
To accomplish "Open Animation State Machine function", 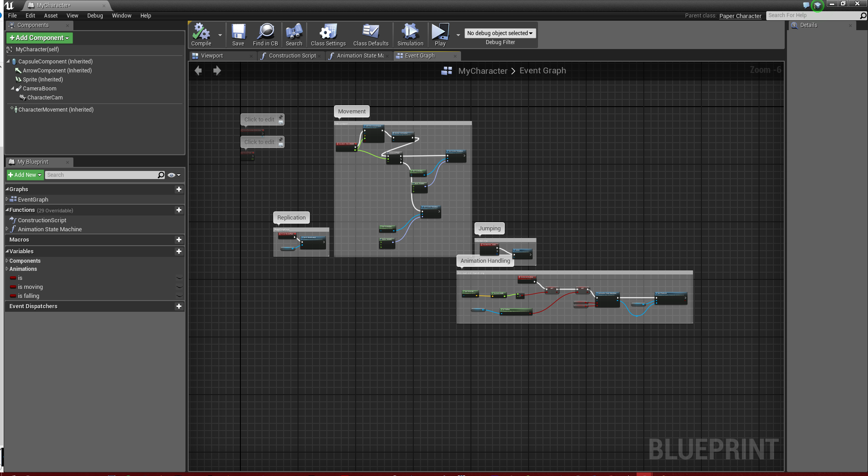I will pyautogui.click(x=50, y=229).
